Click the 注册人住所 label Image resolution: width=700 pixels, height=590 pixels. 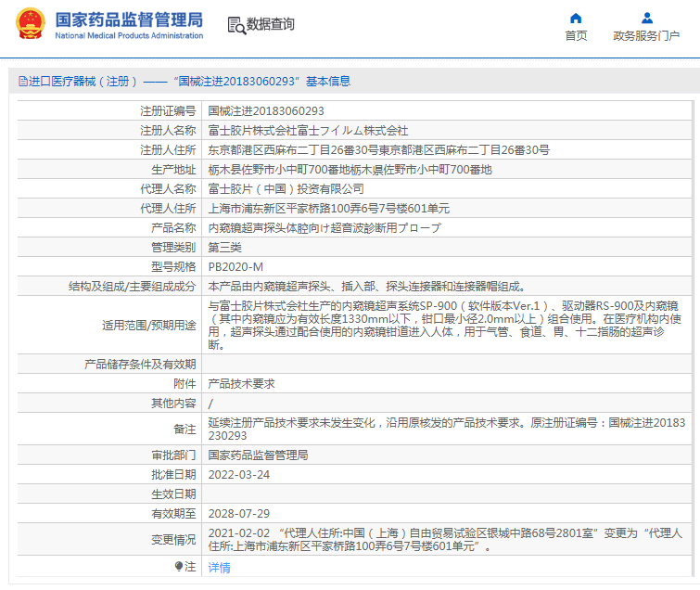coord(168,150)
